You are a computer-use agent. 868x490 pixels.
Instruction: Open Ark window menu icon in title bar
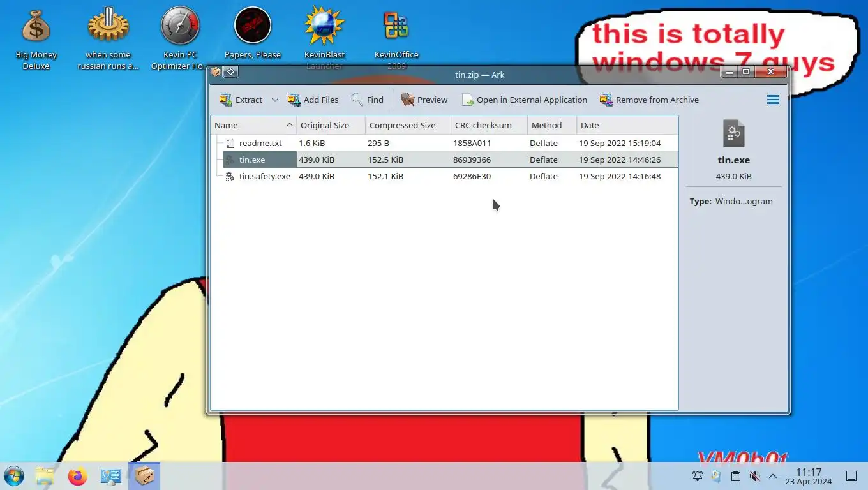tap(216, 72)
